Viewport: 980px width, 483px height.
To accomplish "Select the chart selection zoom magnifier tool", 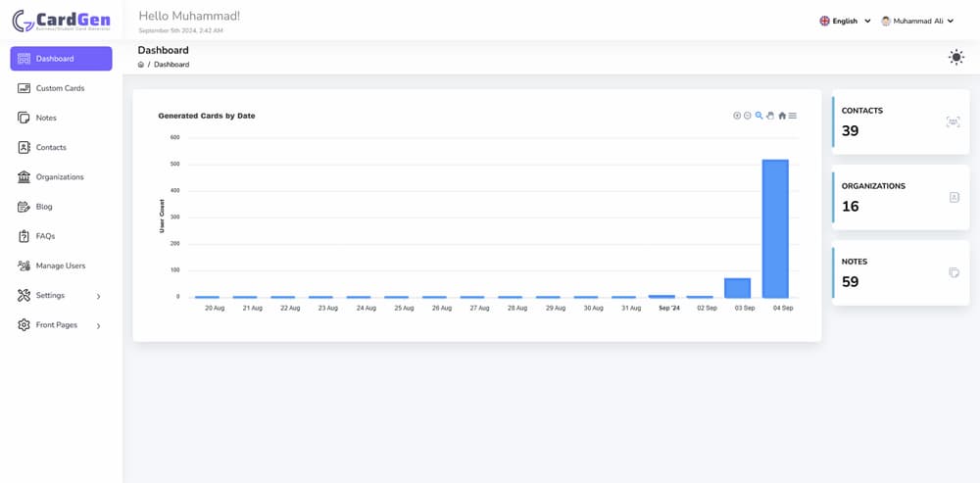I will click(x=759, y=115).
